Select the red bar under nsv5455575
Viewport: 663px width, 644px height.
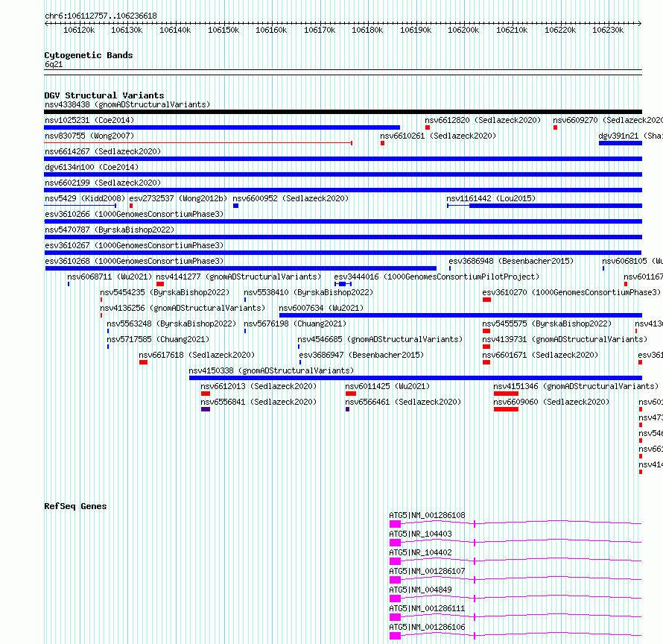(486, 331)
